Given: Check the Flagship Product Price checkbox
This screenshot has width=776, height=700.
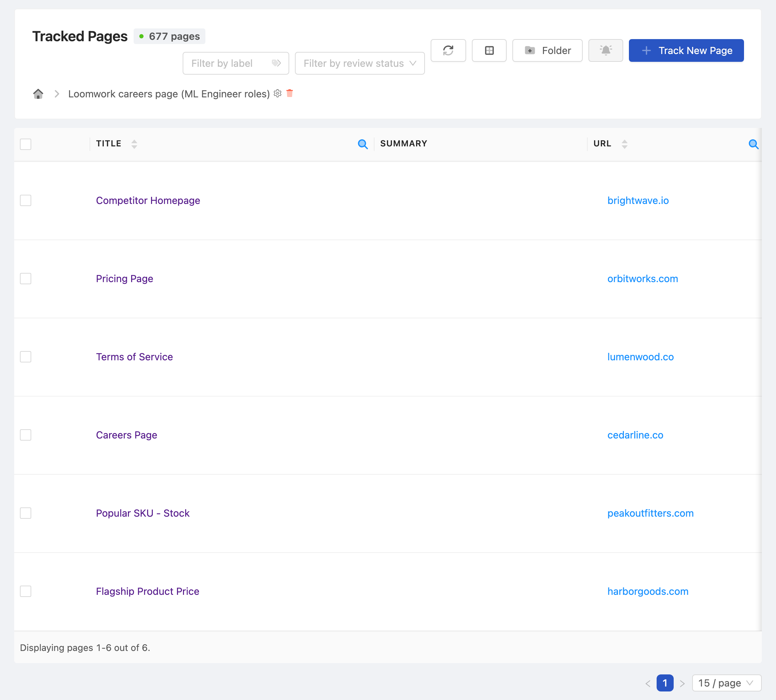Looking at the screenshot, I should pos(26,591).
